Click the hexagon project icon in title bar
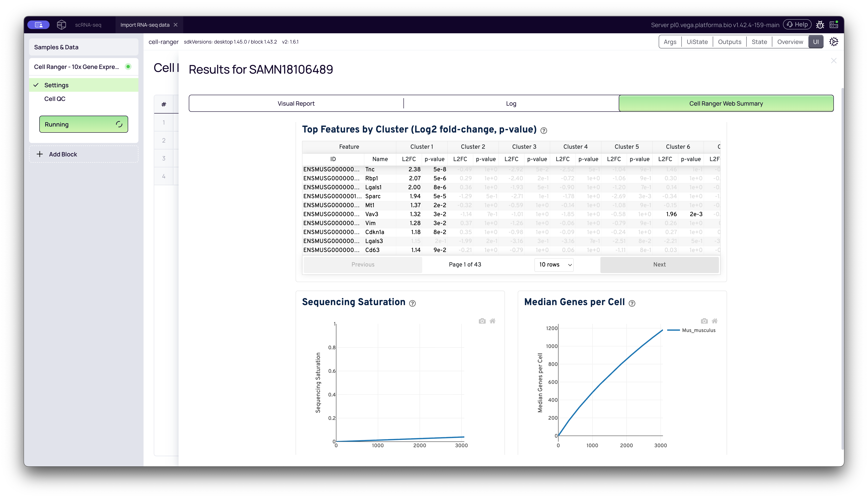This screenshot has width=868, height=498. [62, 24]
